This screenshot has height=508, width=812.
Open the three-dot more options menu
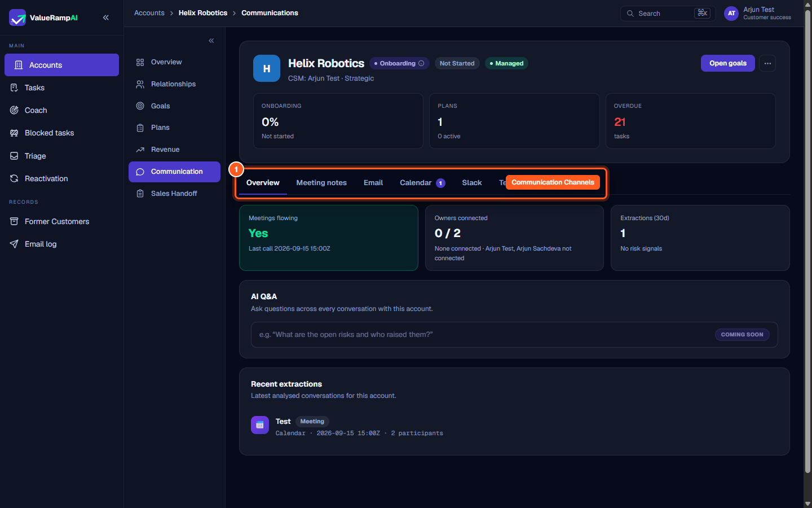click(x=767, y=63)
